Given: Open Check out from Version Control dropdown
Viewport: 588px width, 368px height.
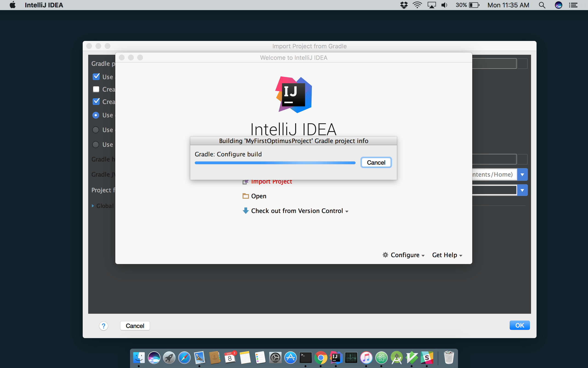Looking at the screenshot, I should coord(296,211).
